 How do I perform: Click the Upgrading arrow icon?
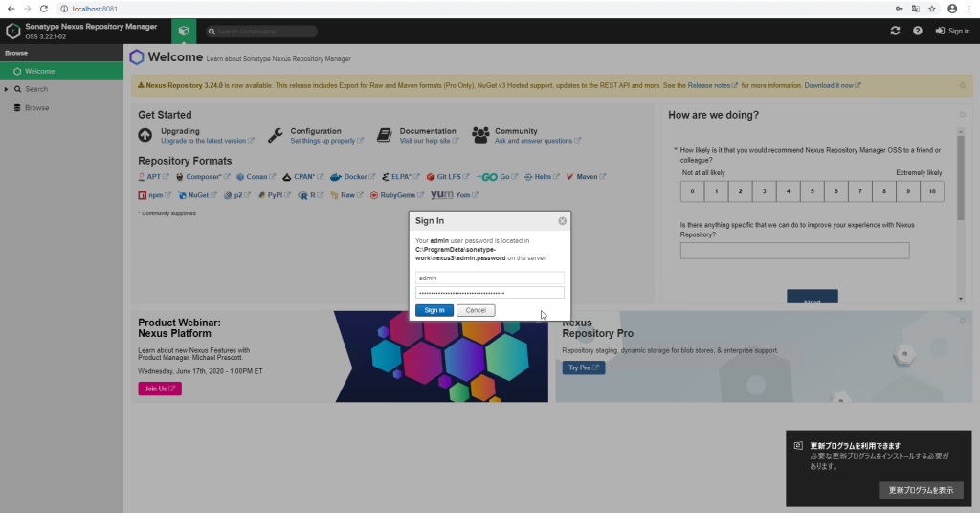point(145,135)
